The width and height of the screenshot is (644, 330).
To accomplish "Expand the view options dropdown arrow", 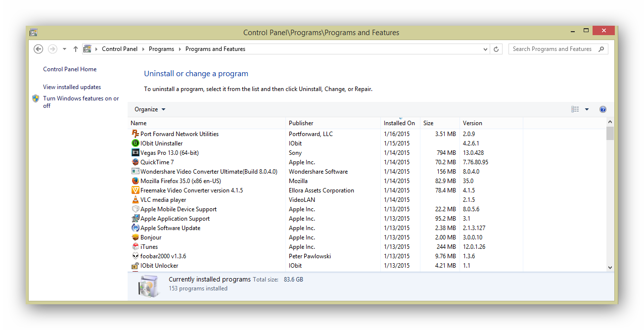I will (x=587, y=109).
